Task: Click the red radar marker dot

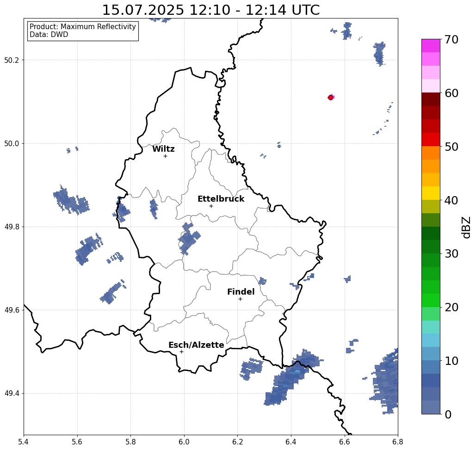Action: pos(331,98)
